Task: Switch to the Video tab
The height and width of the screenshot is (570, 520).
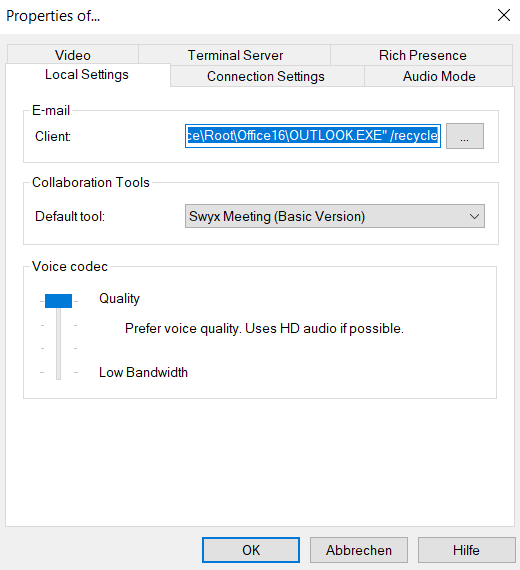Action: tap(73, 55)
